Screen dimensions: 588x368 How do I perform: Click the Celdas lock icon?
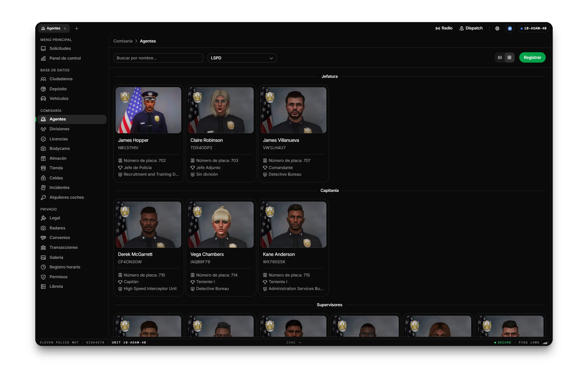point(43,178)
